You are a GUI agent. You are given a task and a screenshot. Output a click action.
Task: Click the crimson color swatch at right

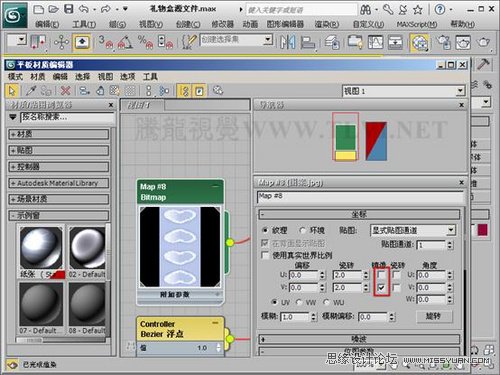pyautogui.click(x=482, y=230)
